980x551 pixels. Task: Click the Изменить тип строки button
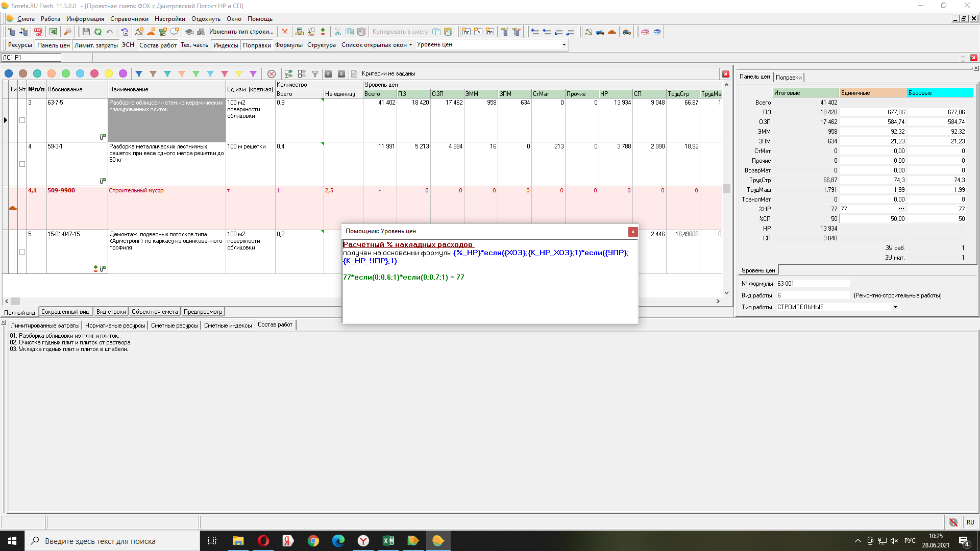(x=241, y=32)
